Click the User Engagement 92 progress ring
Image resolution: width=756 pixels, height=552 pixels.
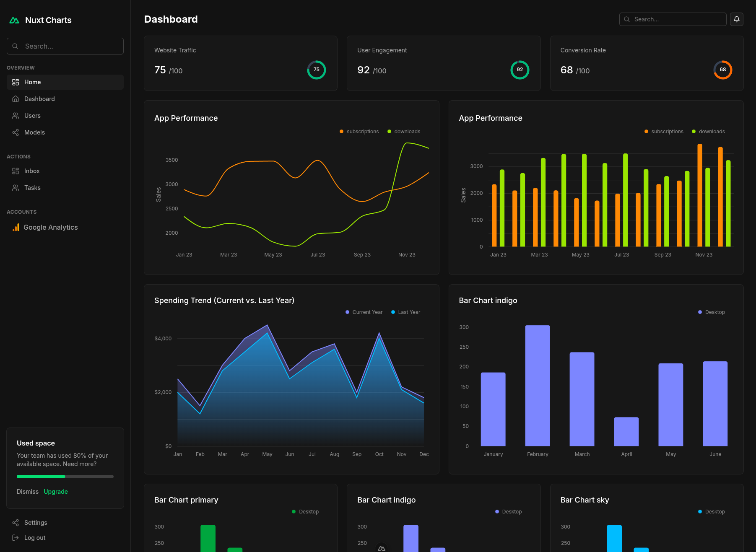click(520, 70)
